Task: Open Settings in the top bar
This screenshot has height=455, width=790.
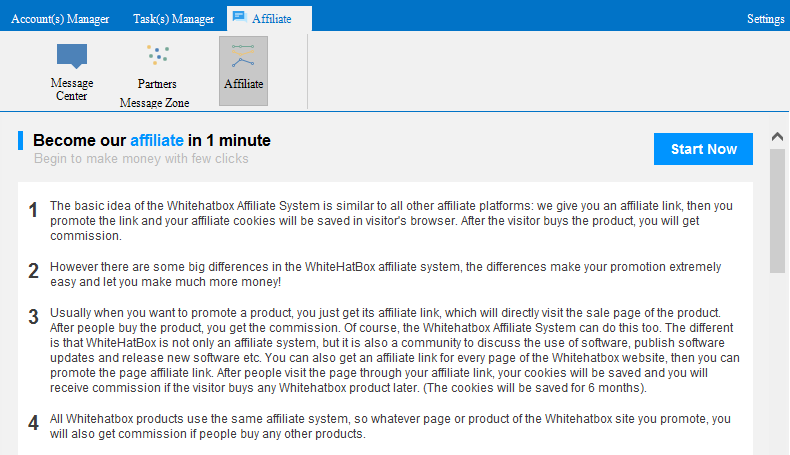Action: (765, 19)
